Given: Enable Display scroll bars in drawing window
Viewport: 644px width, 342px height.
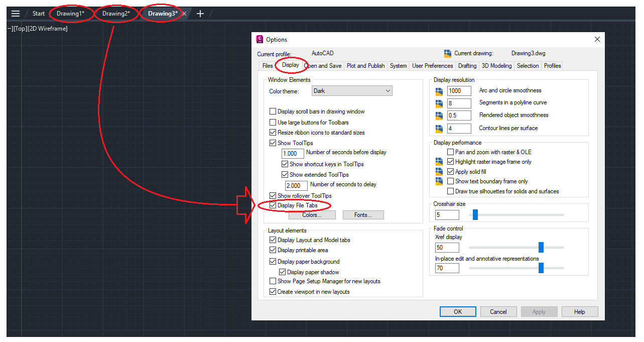Looking at the screenshot, I should pyautogui.click(x=273, y=111).
